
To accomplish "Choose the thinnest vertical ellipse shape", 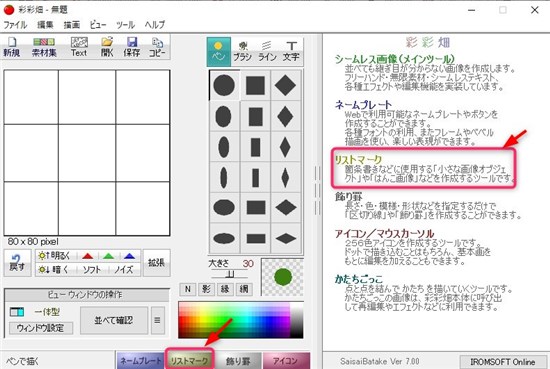I will tap(223, 177).
